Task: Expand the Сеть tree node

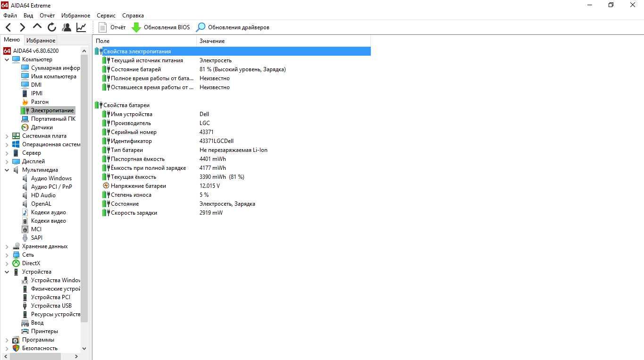Action: point(7,255)
